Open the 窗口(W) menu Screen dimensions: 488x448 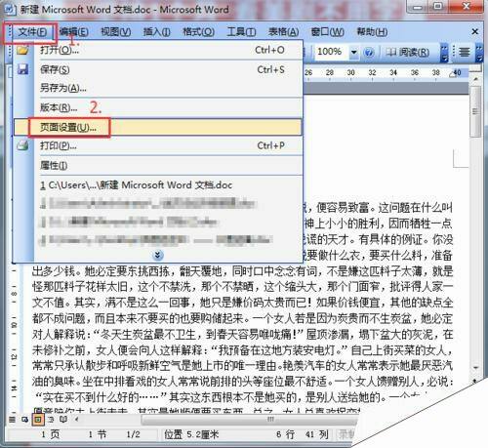327,32
